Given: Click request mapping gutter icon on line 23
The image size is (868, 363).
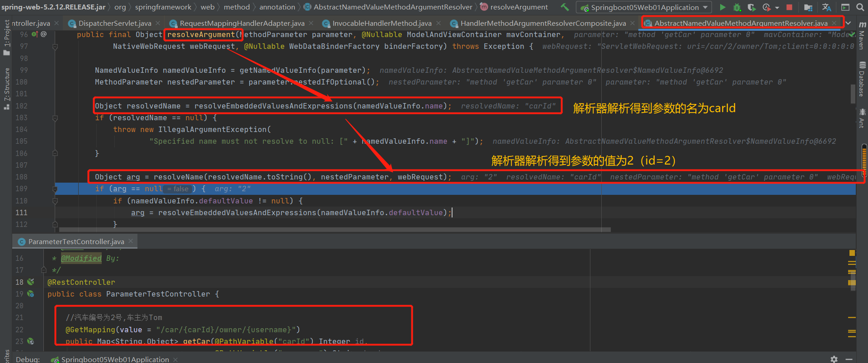Looking at the screenshot, I should [30, 341].
